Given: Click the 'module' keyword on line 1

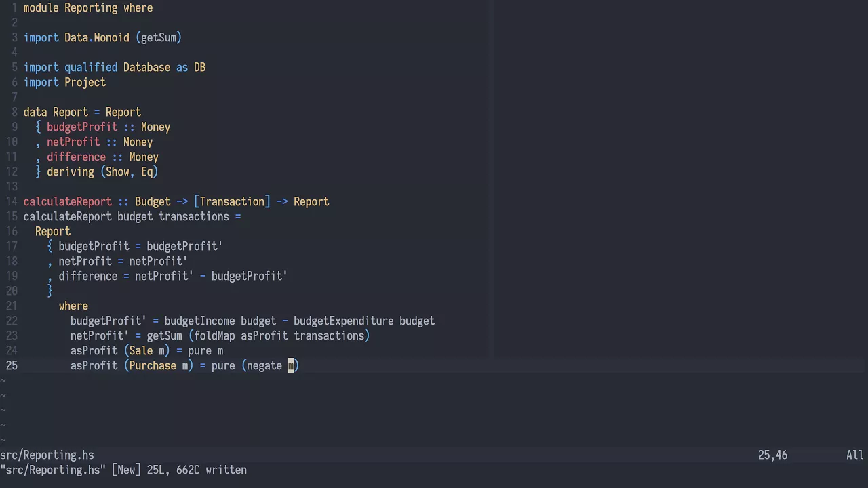Looking at the screenshot, I should click(41, 8).
